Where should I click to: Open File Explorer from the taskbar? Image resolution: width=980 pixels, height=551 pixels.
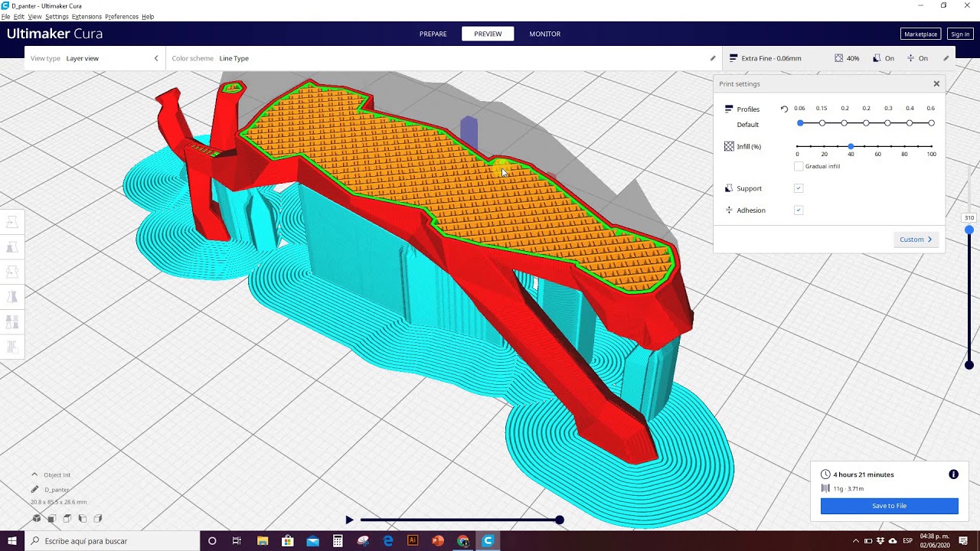point(263,541)
